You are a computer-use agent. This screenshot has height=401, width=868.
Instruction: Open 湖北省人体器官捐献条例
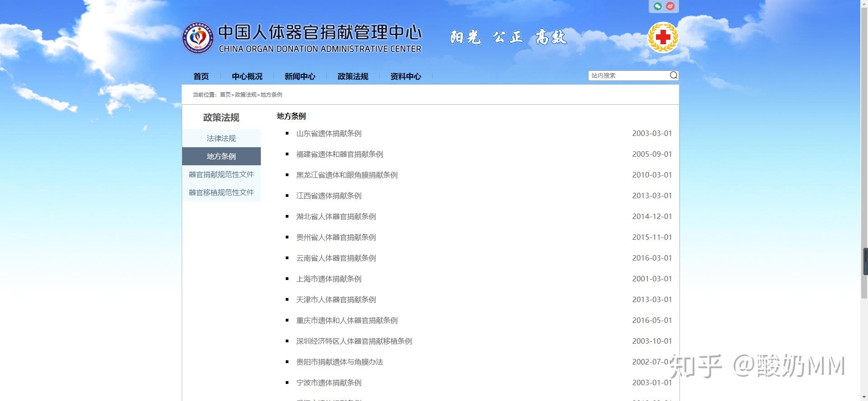pos(336,217)
